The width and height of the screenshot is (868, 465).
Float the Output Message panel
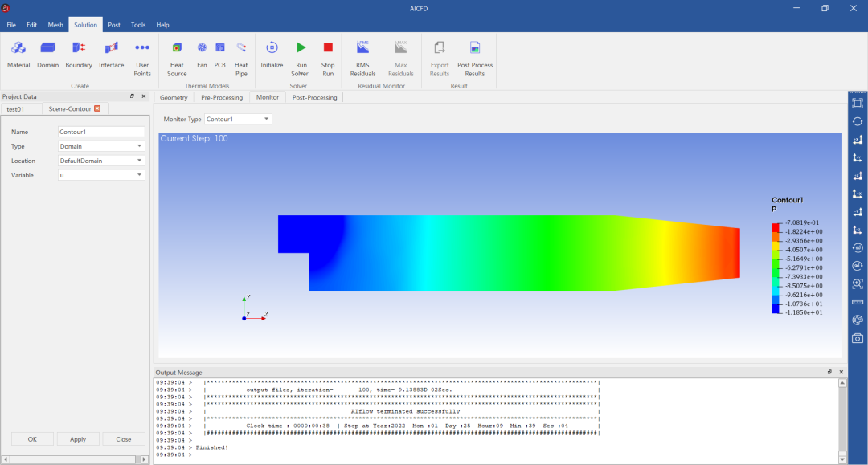coord(829,372)
